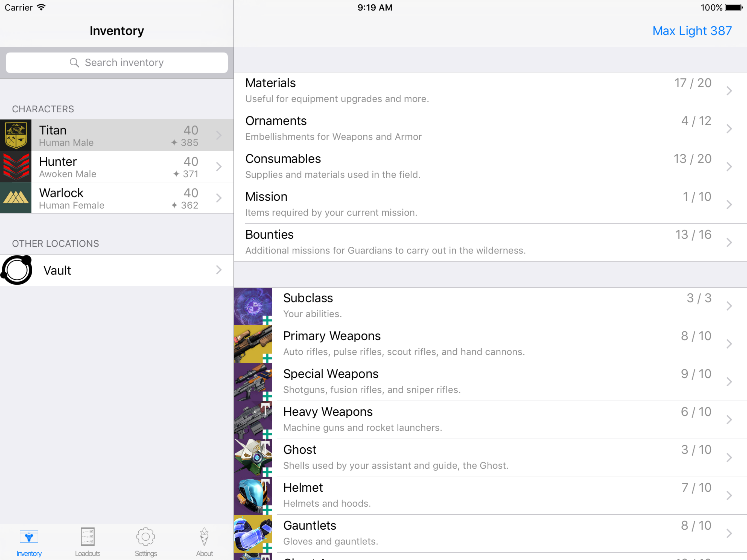Open Warlock character chevron

219,198
